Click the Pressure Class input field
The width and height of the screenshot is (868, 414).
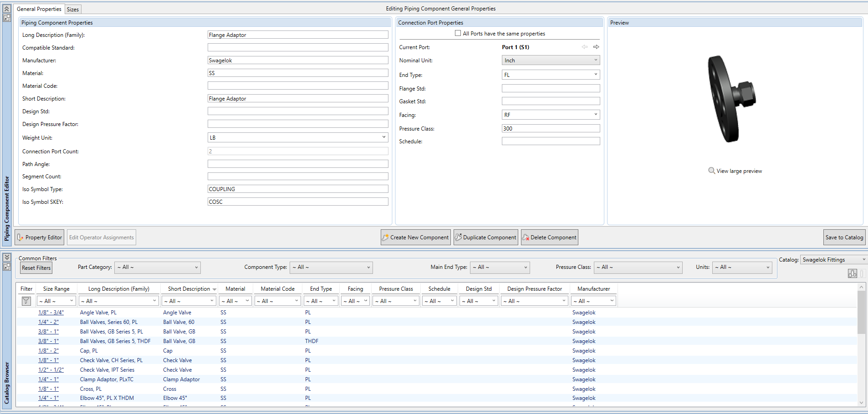point(551,129)
